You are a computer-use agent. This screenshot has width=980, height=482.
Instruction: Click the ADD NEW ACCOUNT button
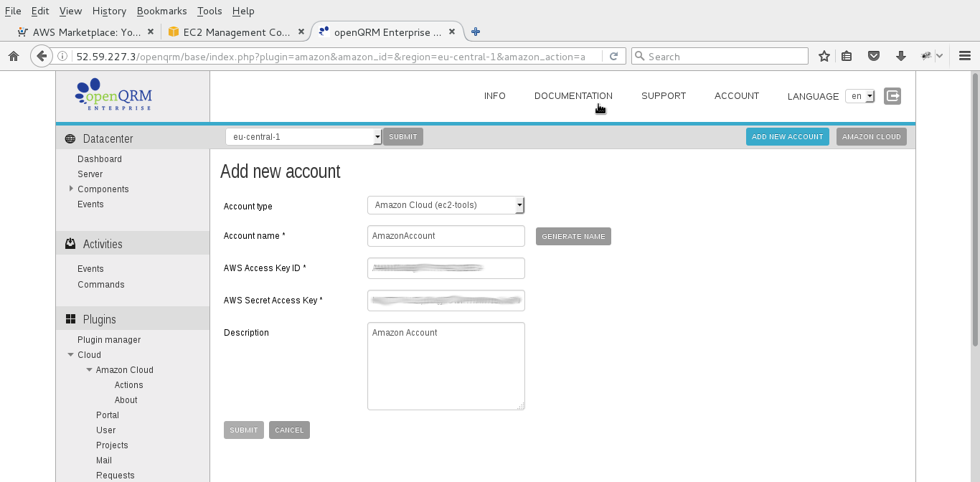[x=788, y=136]
